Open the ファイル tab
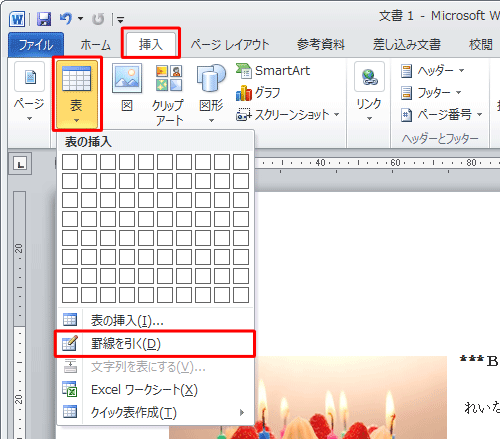 point(36,45)
